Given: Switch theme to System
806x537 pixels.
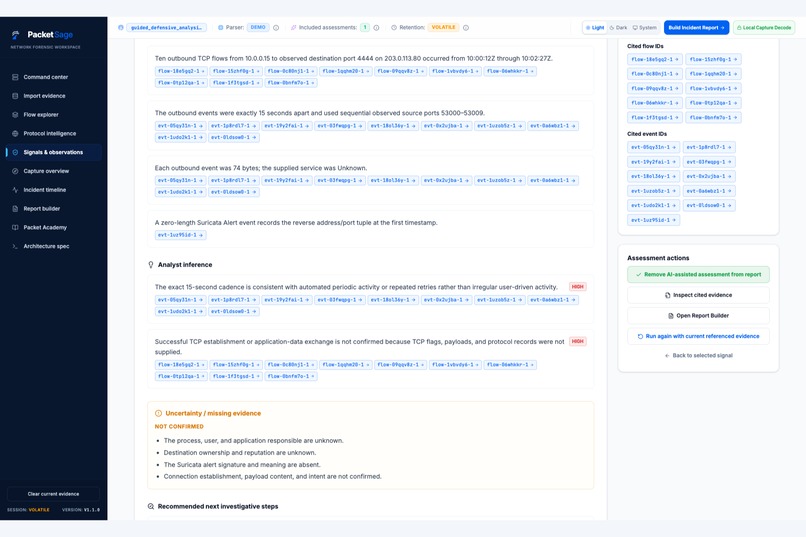Looking at the screenshot, I should coord(645,28).
